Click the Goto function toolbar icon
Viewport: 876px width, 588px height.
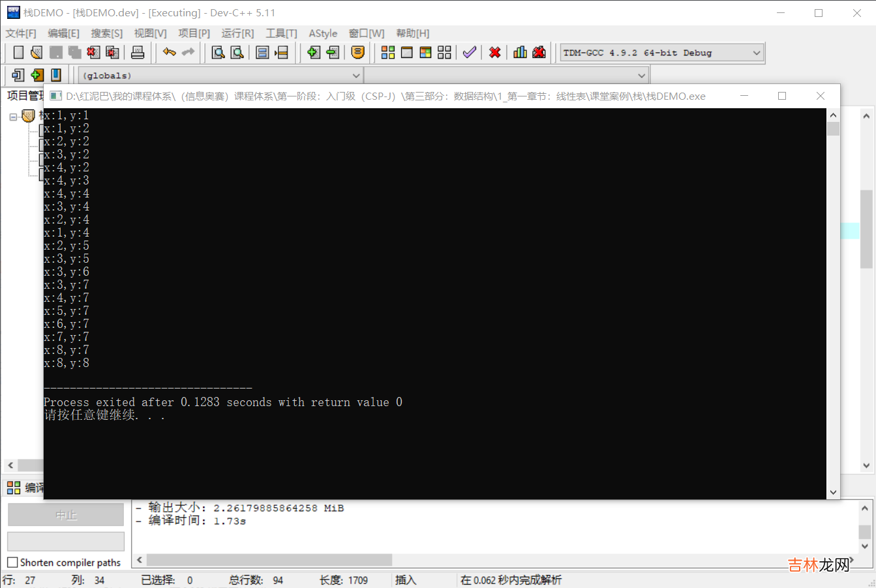[262, 52]
